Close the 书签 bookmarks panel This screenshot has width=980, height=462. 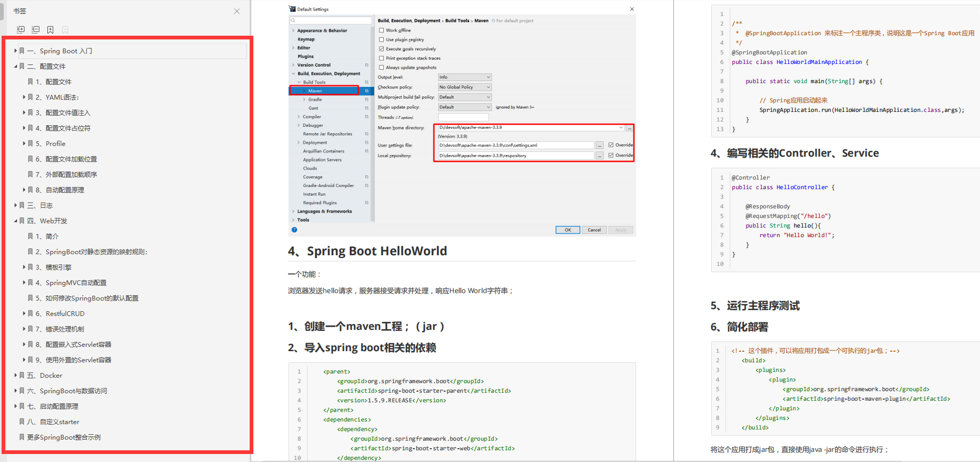pyautogui.click(x=237, y=11)
